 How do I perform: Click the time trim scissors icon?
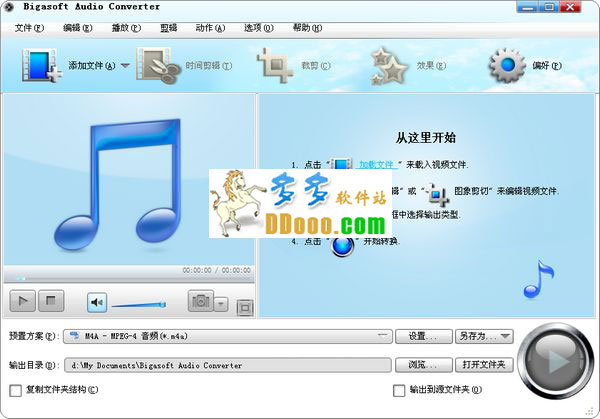tap(158, 65)
